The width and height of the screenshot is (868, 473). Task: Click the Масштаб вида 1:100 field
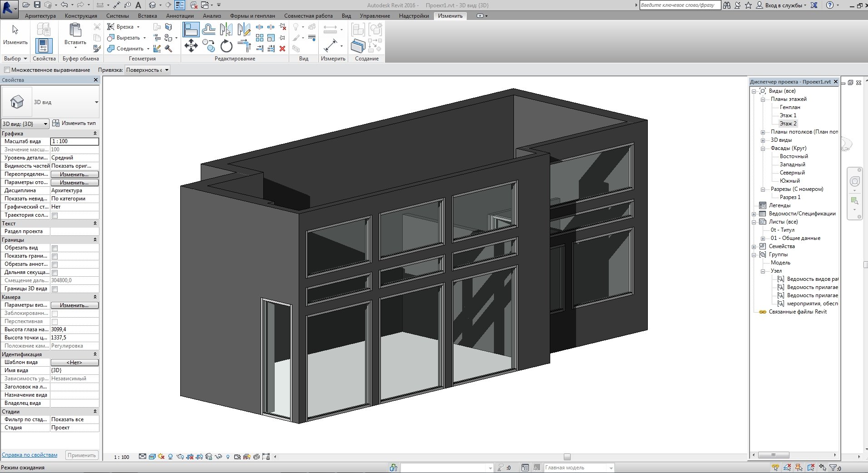74,141
